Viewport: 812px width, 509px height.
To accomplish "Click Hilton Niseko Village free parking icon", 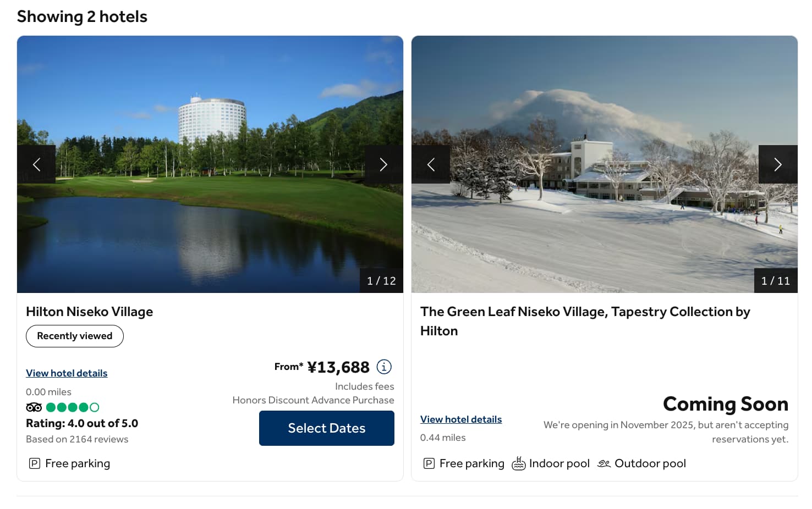I will click(35, 463).
